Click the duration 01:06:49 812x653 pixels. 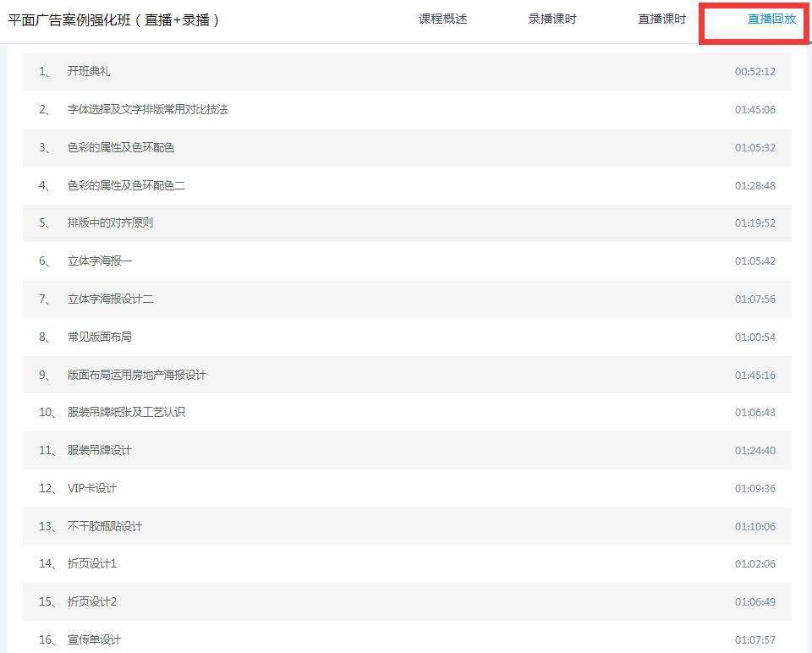(x=755, y=601)
